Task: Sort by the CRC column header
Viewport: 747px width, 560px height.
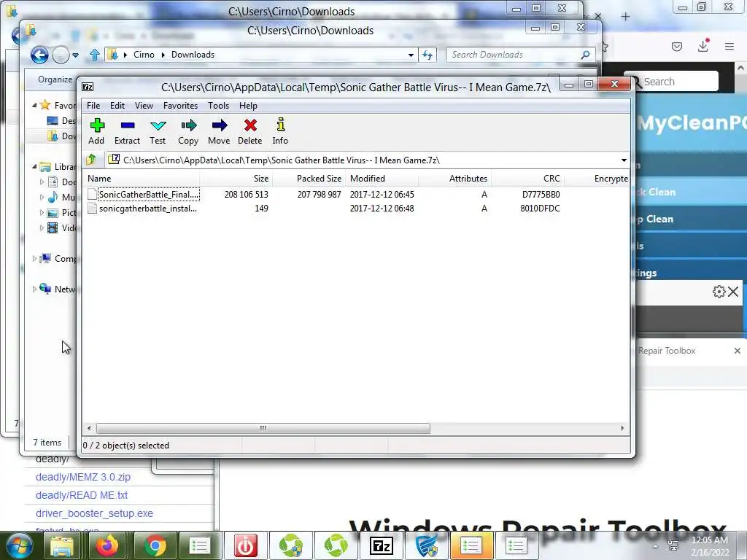Action: (x=528, y=179)
